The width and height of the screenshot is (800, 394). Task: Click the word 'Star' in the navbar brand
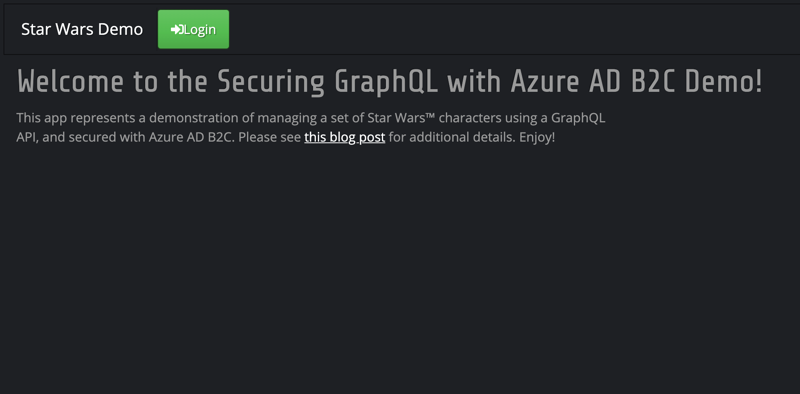[36, 29]
